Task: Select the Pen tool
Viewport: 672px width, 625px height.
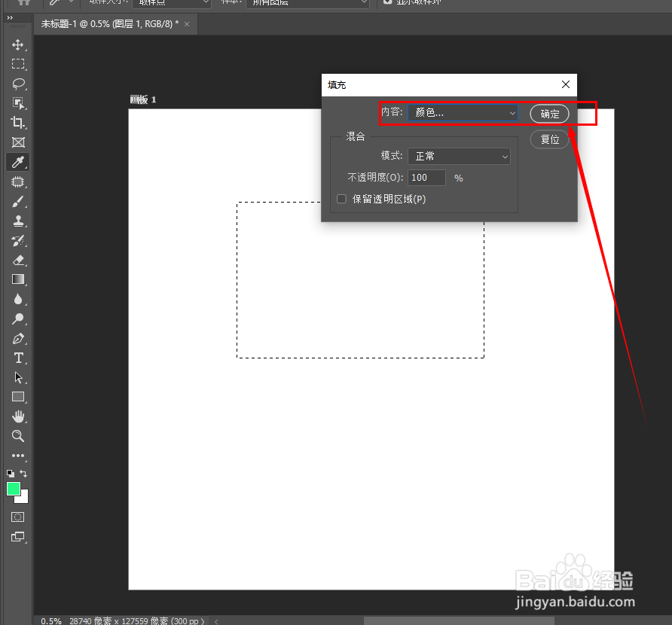Action: pos(18,338)
